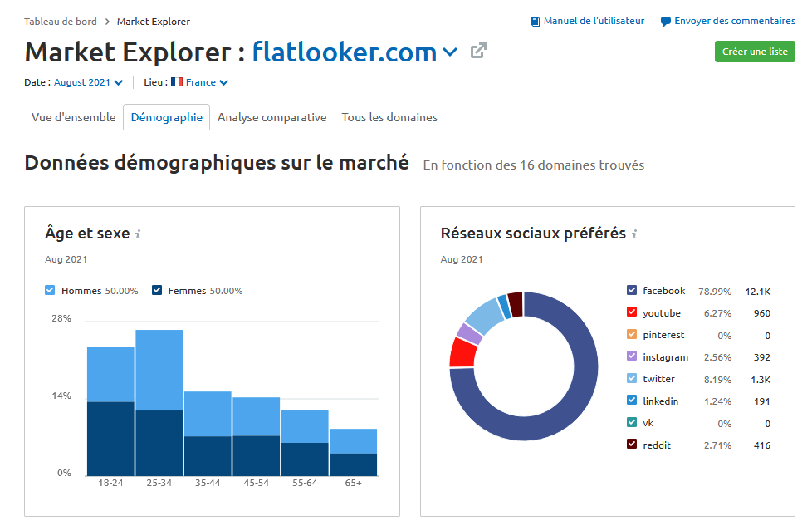The height and width of the screenshot is (526, 812).
Task: Toggle the Femmes checkbox
Action: tap(157, 290)
